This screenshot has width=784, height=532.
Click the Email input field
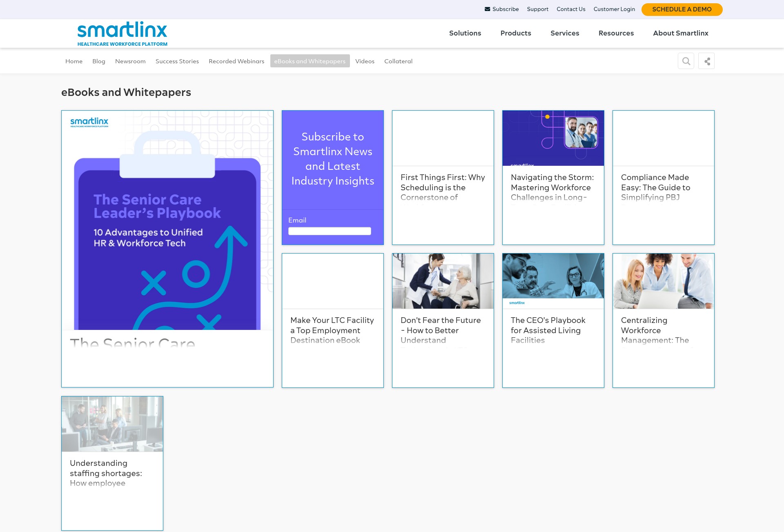[x=330, y=231]
